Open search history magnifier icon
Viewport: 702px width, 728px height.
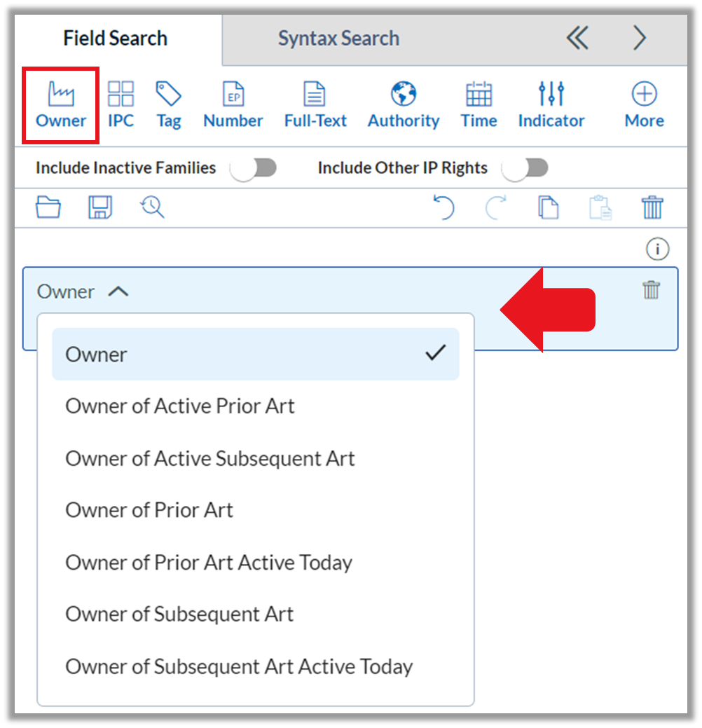(x=152, y=207)
